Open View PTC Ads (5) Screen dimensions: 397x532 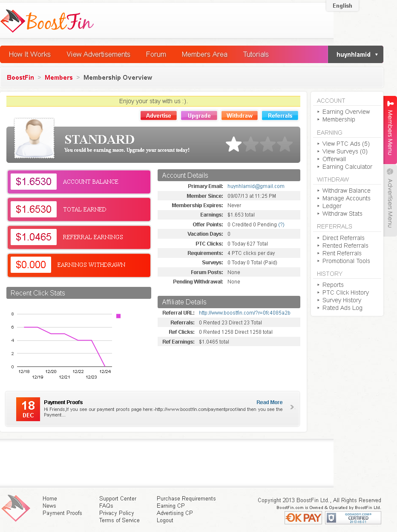pos(346,144)
